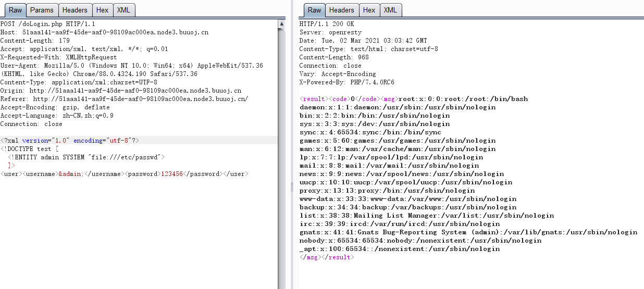The image size is (644, 289).
Task: Select the response Raw tab
Action: pyautogui.click(x=314, y=10)
